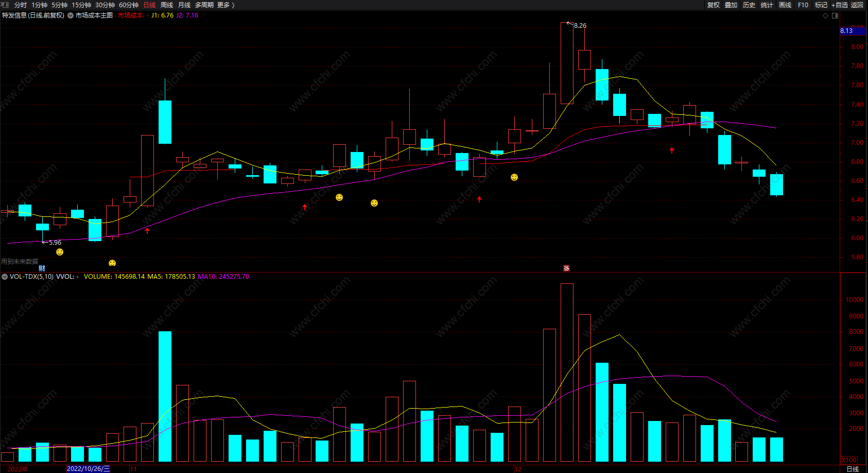
Task: Select the 1分钟 period tab
Action: [x=39, y=5]
